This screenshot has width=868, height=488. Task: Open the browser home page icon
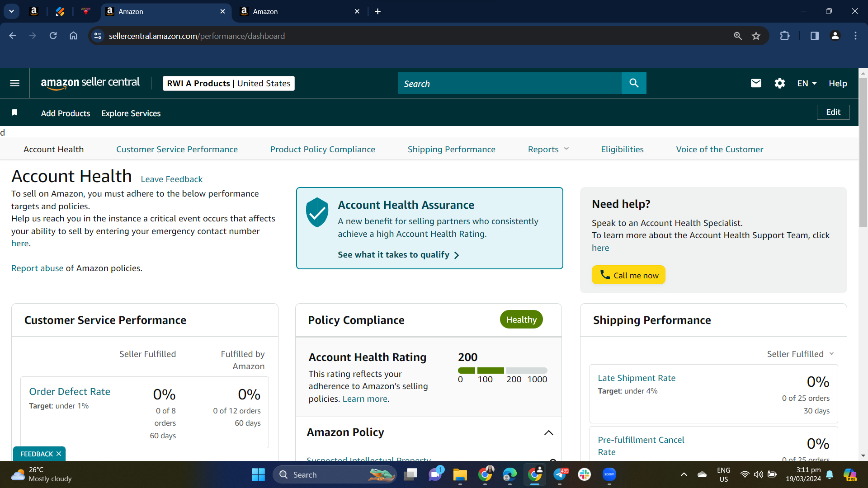tap(73, 36)
